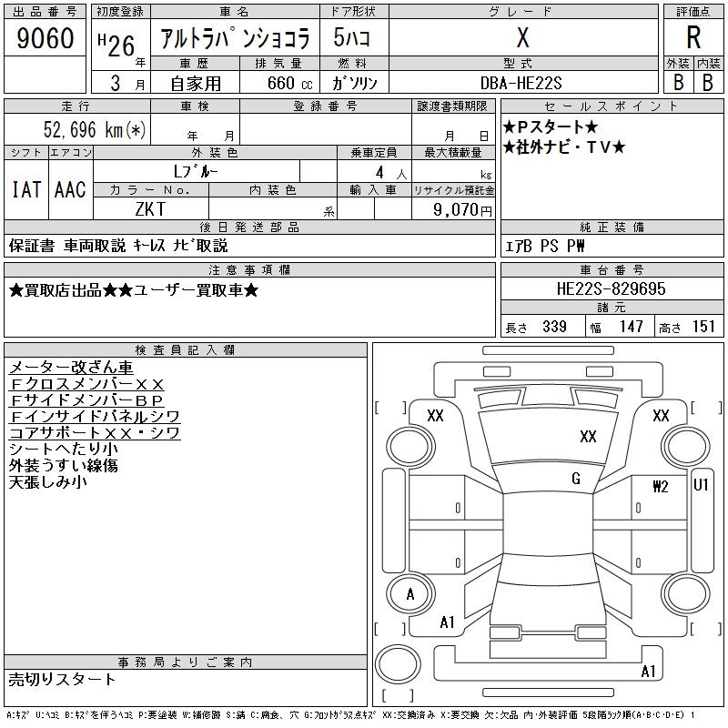Select the recycle deposit 9,070円
The width and height of the screenshot is (728, 728).
462,210
